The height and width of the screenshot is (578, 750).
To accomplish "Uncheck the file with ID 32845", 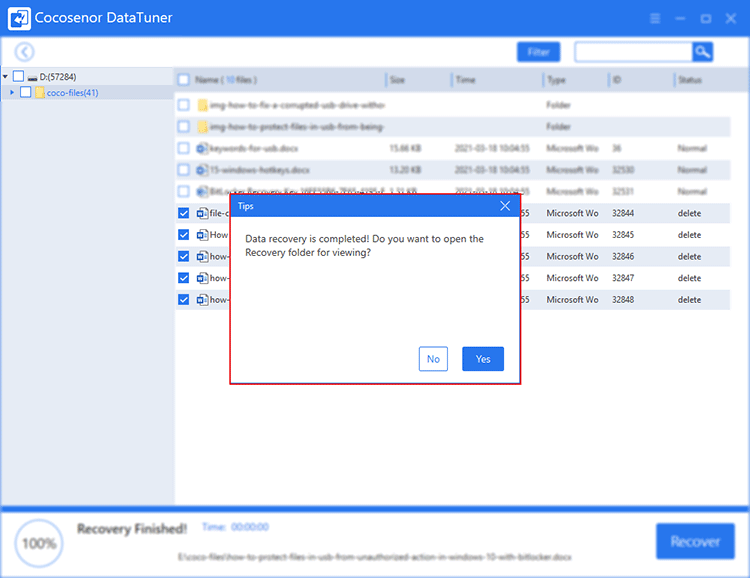I will tap(184, 234).
